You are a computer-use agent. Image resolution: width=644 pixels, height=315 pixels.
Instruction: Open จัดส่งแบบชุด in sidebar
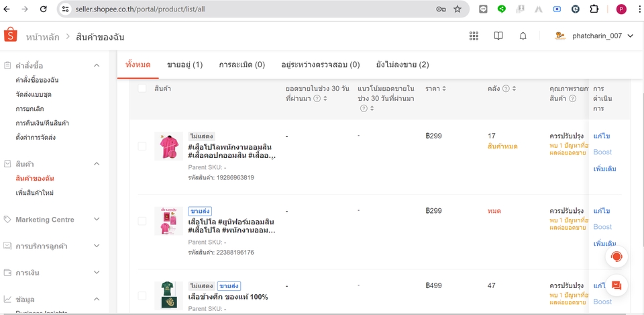pyautogui.click(x=34, y=94)
